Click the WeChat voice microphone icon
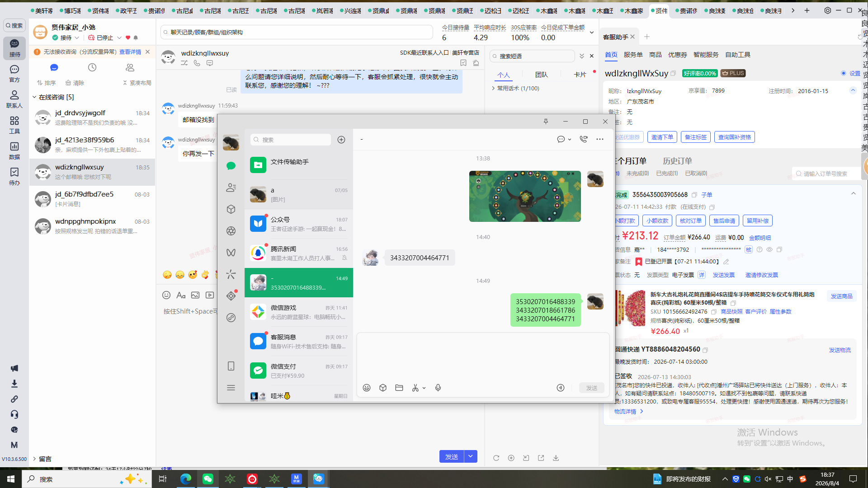Image resolution: width=868 pixels, height=488 pixels. (x=438, y=388)
